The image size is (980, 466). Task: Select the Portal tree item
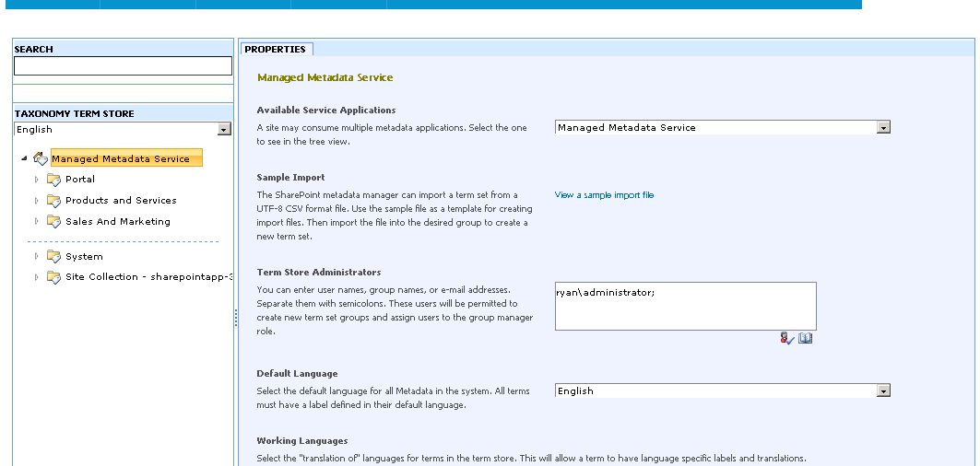click(80, 180)
